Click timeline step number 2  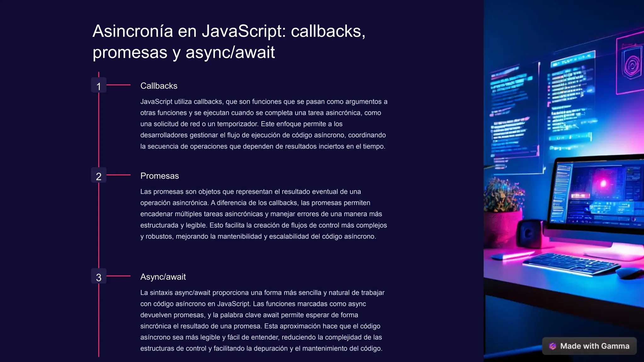click(99, 175)
